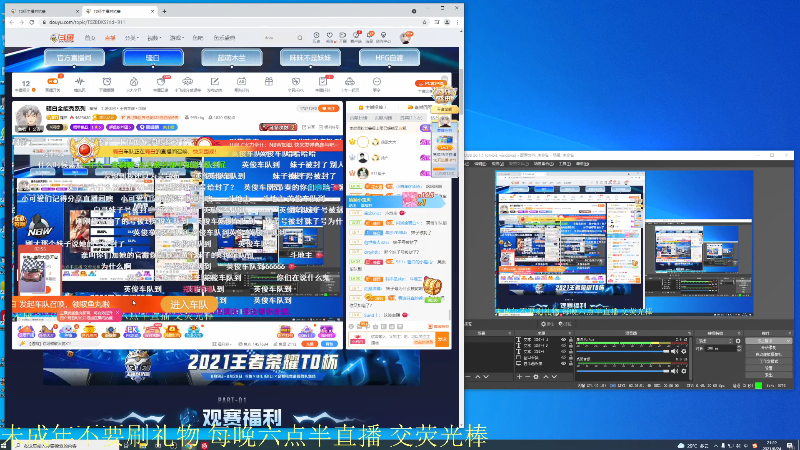Open the messages icon in Douyu header
Viewport: 800px width, 450px height.
(x=370, y=35)
